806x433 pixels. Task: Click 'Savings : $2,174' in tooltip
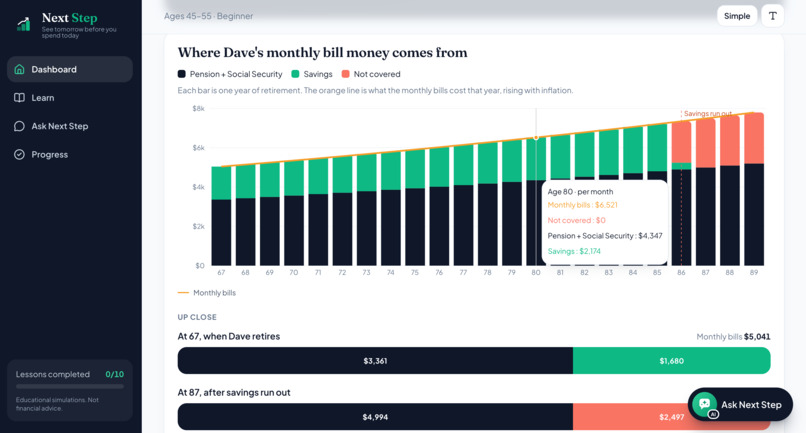coord(574,251)
